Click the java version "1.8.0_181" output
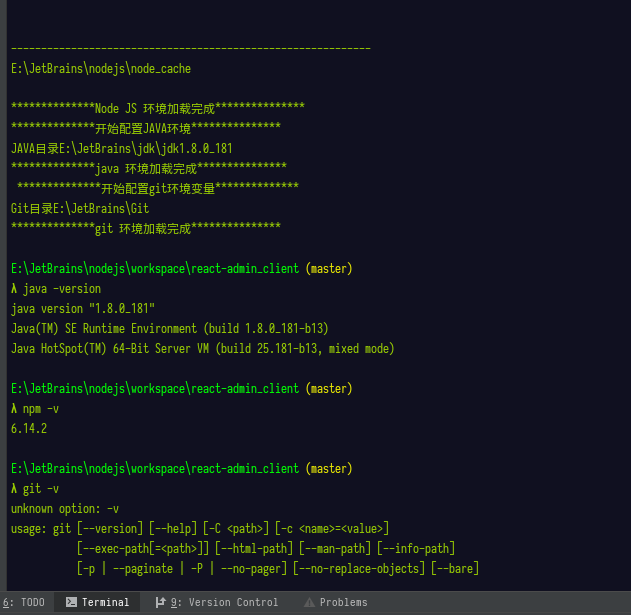The image size is (631, 615). tap(83, 309)
